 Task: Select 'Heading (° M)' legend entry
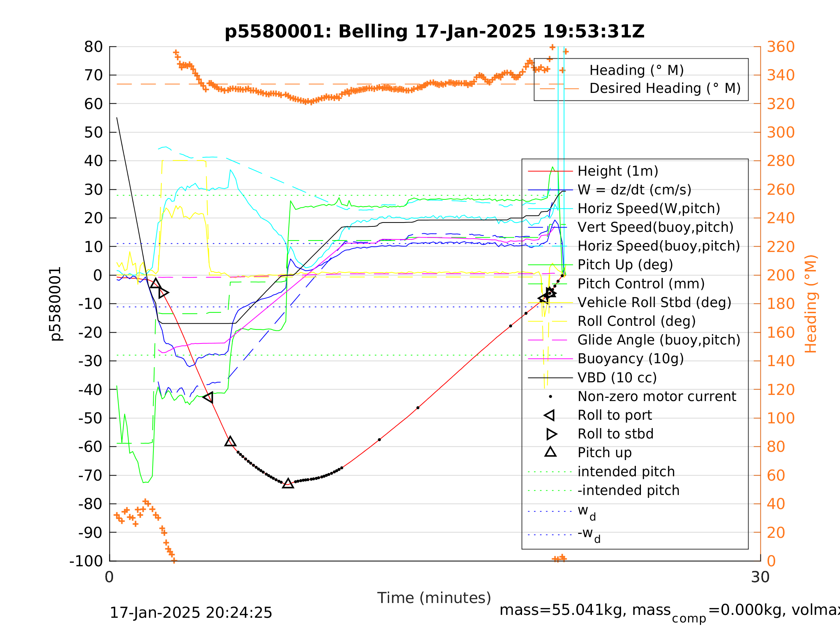[637, 70]
